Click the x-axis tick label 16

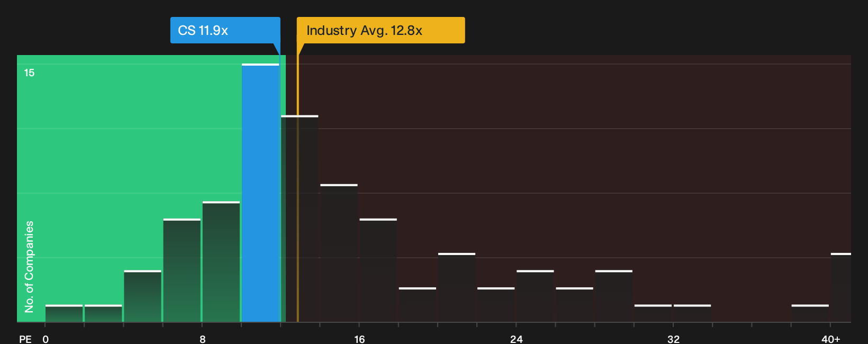(x=359, y=339)
